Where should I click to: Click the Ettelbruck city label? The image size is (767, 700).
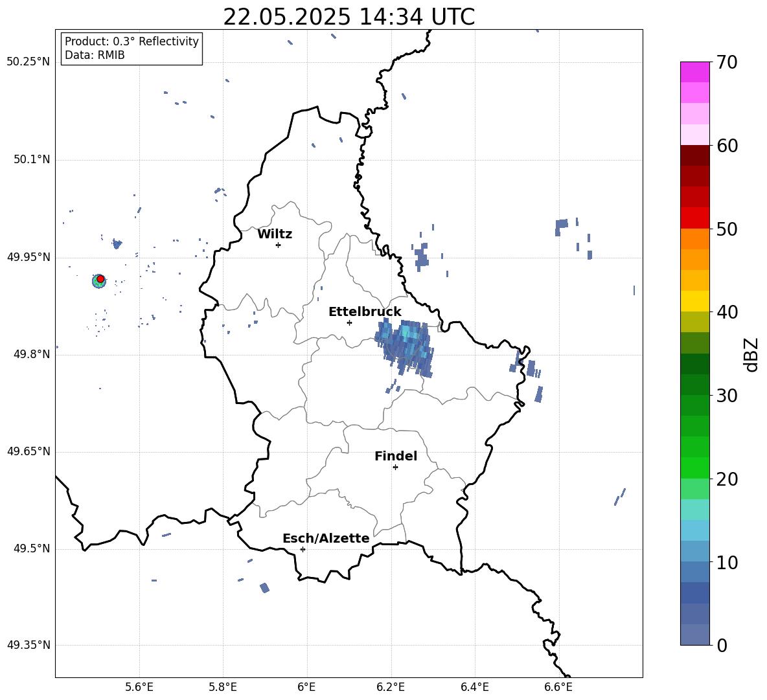[365, 312]
